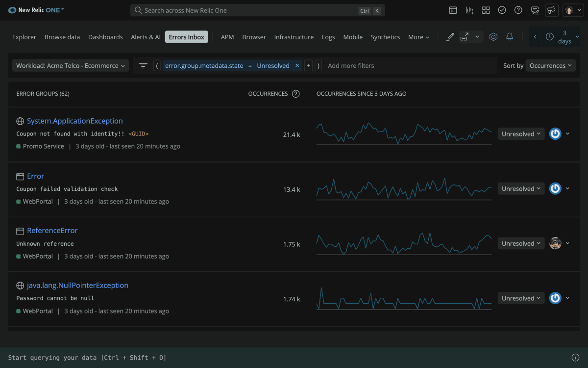
Task: Click the add chart icon in header
Action: tap(469, 10)
